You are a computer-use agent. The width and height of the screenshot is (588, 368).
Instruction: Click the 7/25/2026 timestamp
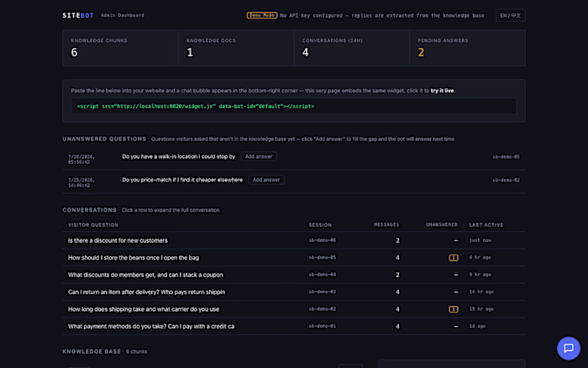pyautogui.click(x=81, y=182)
